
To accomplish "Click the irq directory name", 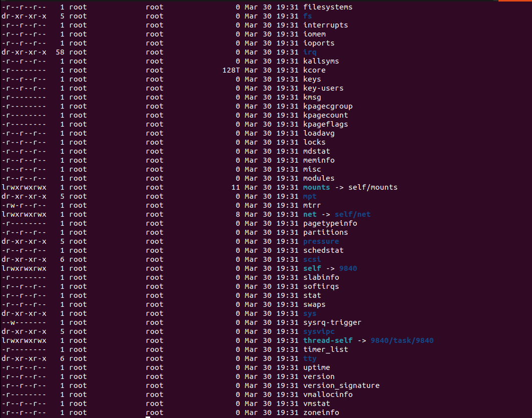I will click(310, 52).
